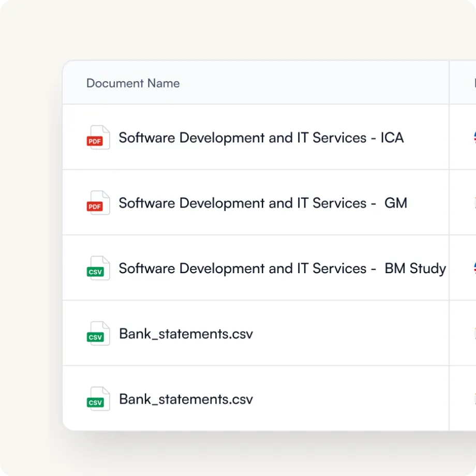Image resolution: width=476 pixels, height=476 pixels.
Task: Open Software Development and IT Services - BM Study
Action: coord(282,269)
